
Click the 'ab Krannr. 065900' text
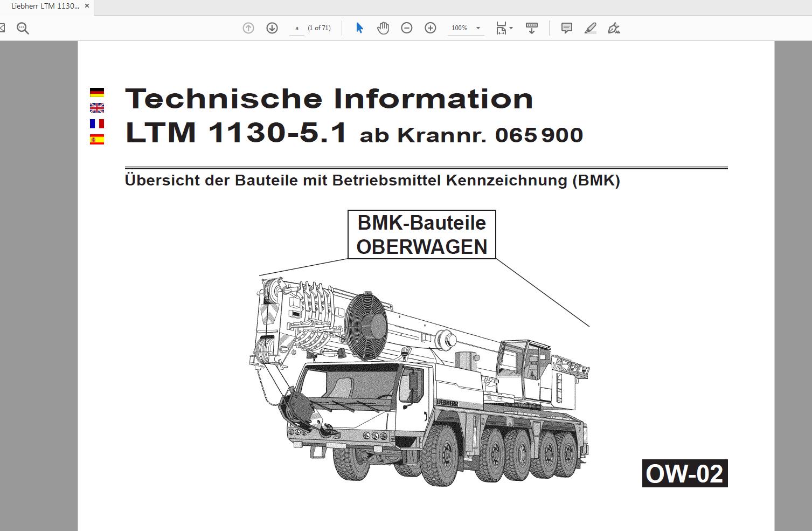471,135
